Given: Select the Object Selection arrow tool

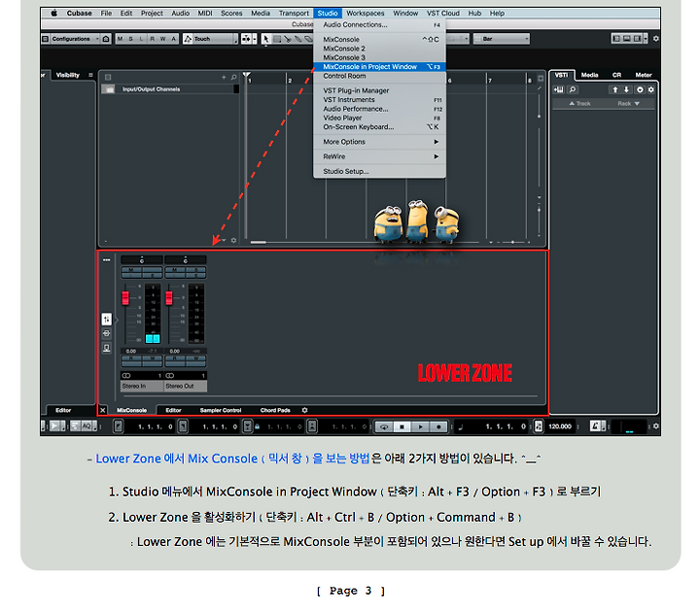Looking at the screenshot, I should tap(266, 39).
